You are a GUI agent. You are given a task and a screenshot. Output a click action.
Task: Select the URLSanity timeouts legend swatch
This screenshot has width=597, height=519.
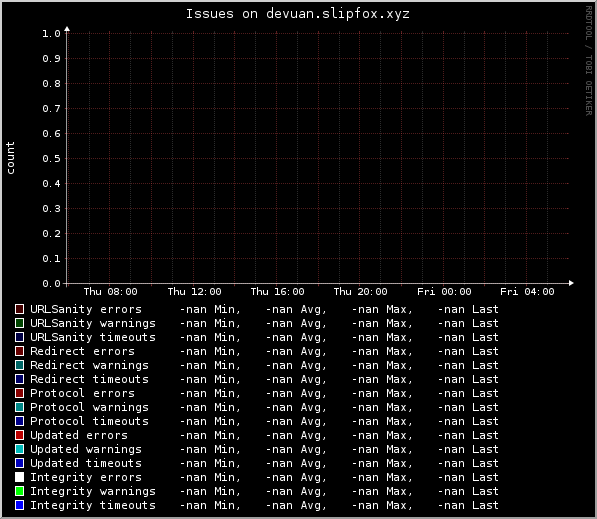point(19,337)
